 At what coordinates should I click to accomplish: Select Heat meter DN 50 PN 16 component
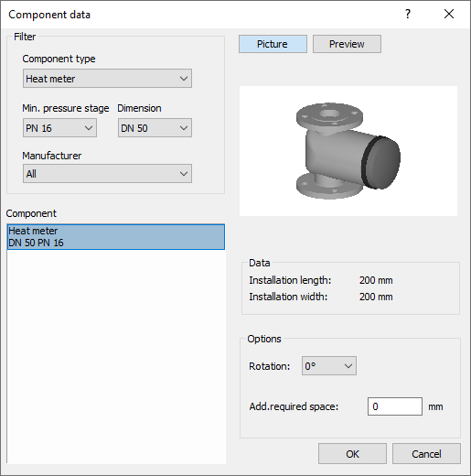[x=116, y=237]
